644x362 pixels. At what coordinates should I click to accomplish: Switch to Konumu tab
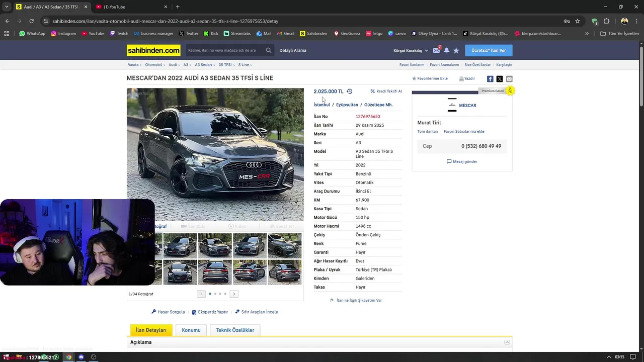point(191,330)
